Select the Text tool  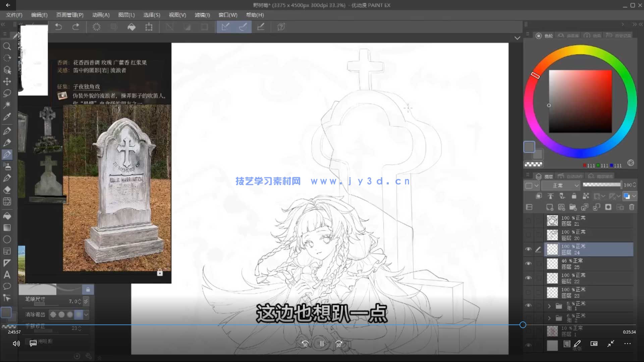pyautogui.click(x=7, y=275)
